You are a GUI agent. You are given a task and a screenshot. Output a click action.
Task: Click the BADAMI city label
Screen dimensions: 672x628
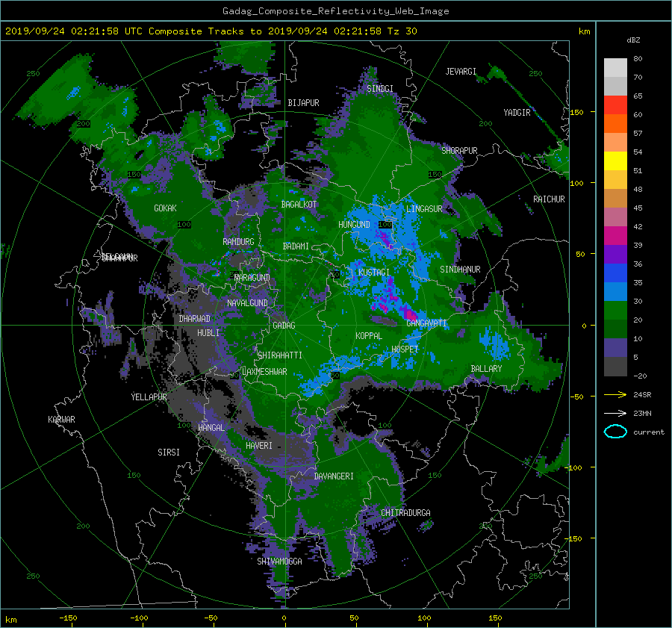pyautogui.click(x=296, y=246)
